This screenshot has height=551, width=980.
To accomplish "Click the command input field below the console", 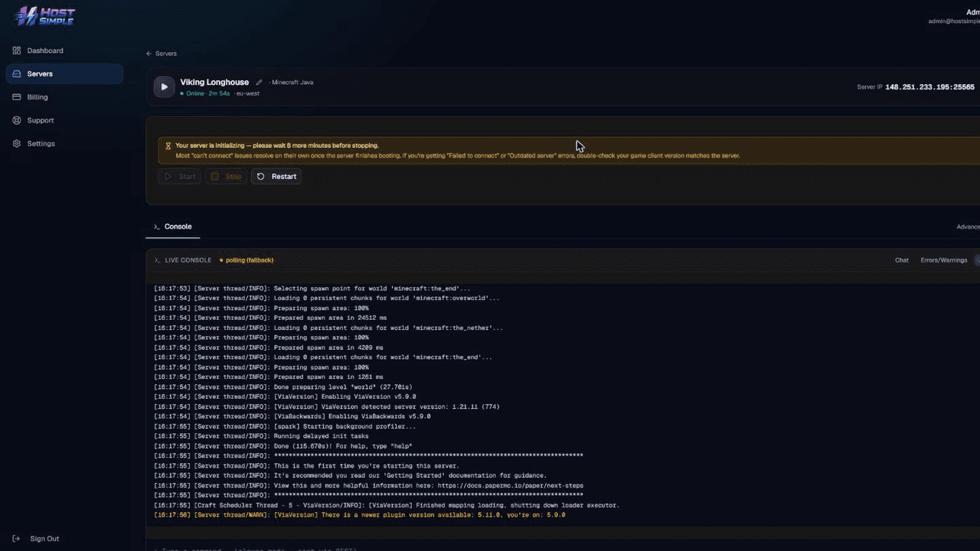I will (x=563, y=548).
